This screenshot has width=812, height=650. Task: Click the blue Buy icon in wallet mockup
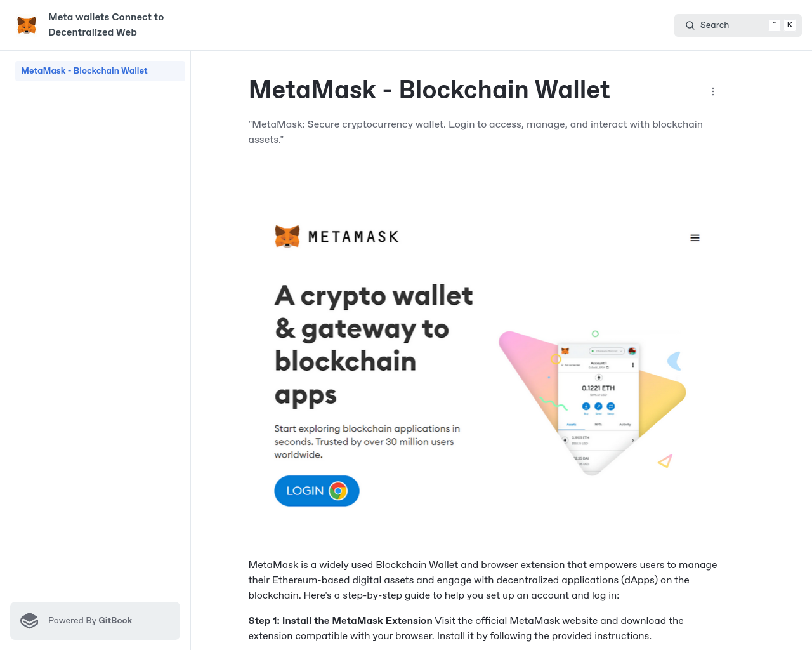(586, 406)
